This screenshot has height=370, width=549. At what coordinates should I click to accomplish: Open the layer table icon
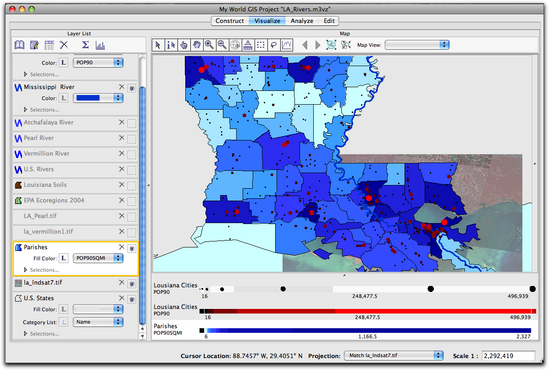tap(49, 45)
